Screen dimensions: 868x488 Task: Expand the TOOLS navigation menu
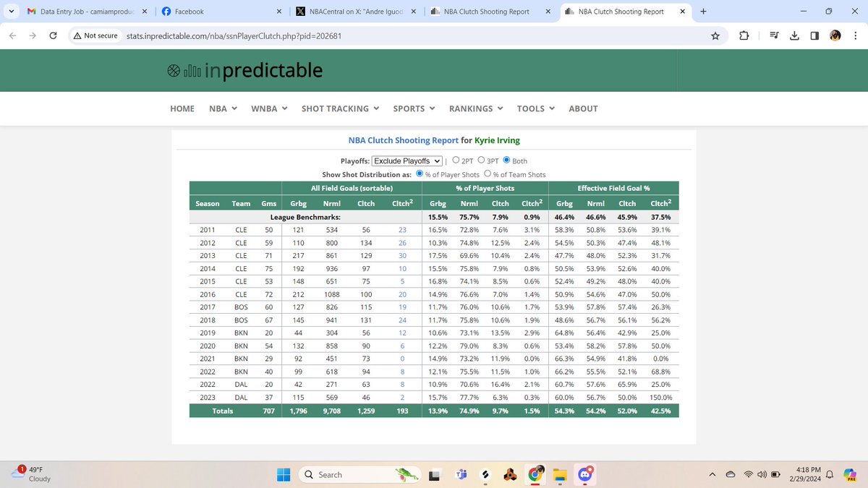pyautogui.click(x=536, y=108)
